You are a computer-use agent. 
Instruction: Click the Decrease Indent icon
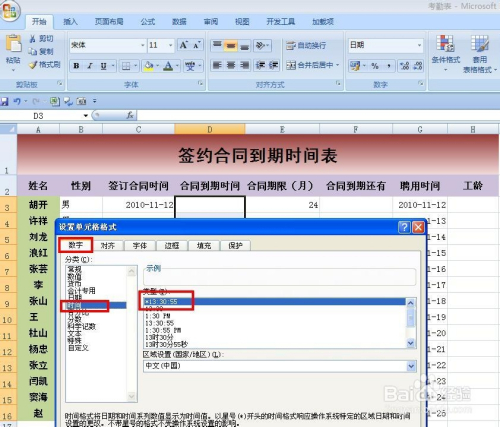[260, 65]
